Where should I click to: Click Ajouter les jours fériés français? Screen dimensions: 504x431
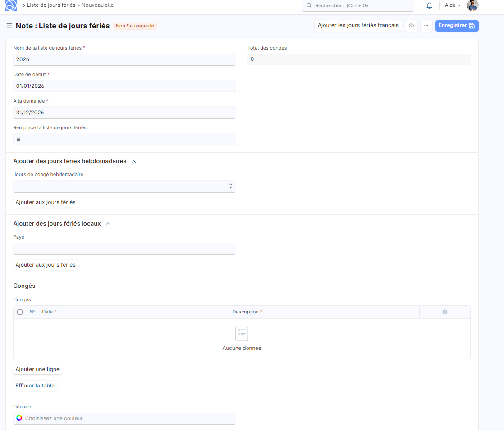tap(358, 26)
